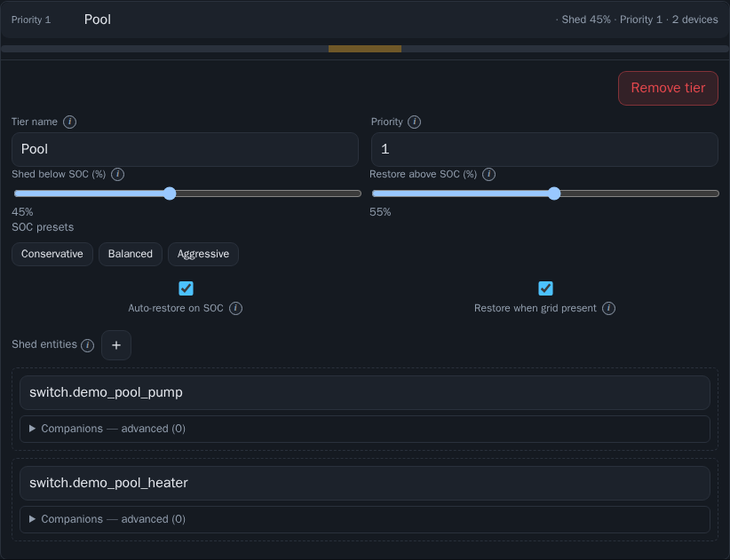Click the Restore above SOC slider handle
The image size is (730, 560).
click(x=554, y=193)
